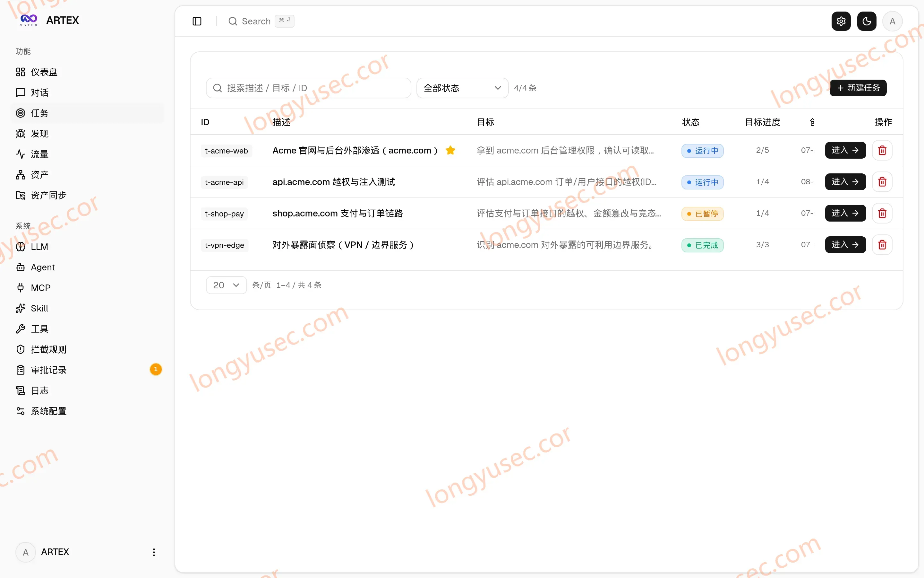Open the 拦截规则 interception rules page
Screen dimensions: 924x578
pos(87,349)
